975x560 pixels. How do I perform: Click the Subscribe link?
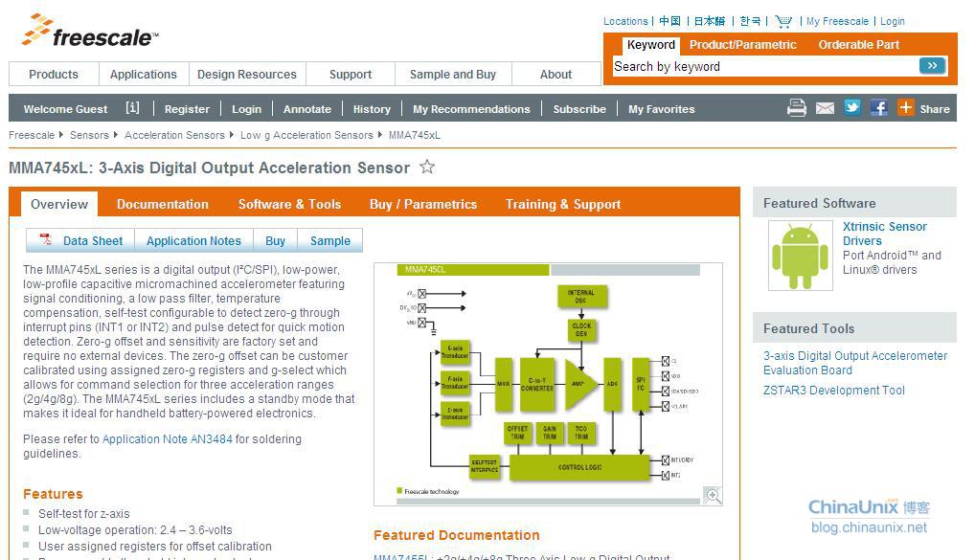(579, 109)
